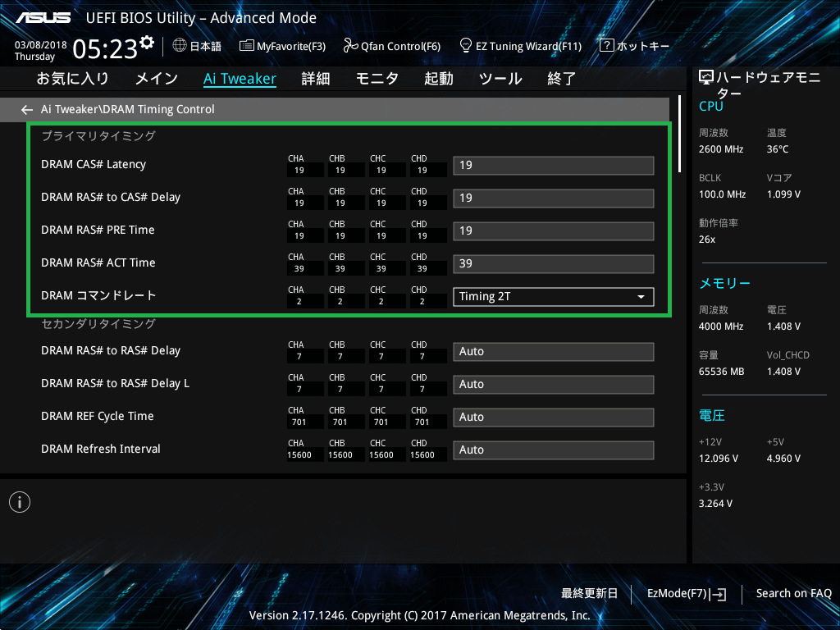Screen dimensions: 840x630
Task: Click the DRAM RAS# to RAS# Delay field
Action: (554, 351)
